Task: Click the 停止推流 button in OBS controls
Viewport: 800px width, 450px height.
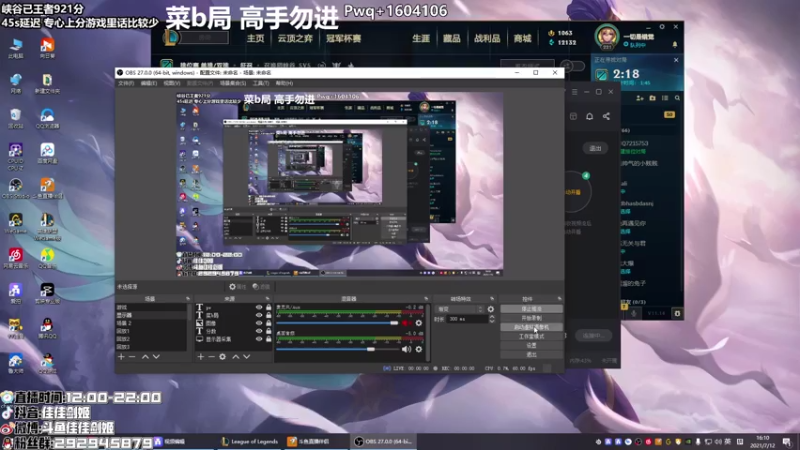Action: point(532,309)
